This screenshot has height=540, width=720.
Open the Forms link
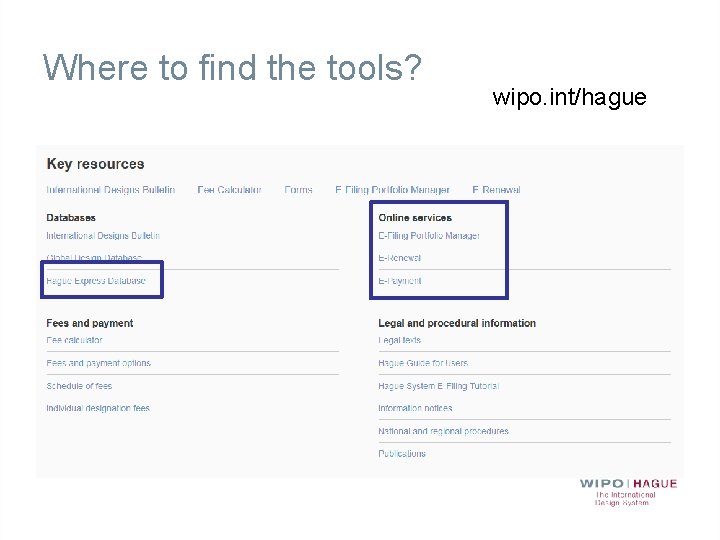click(x=298, y=190)
